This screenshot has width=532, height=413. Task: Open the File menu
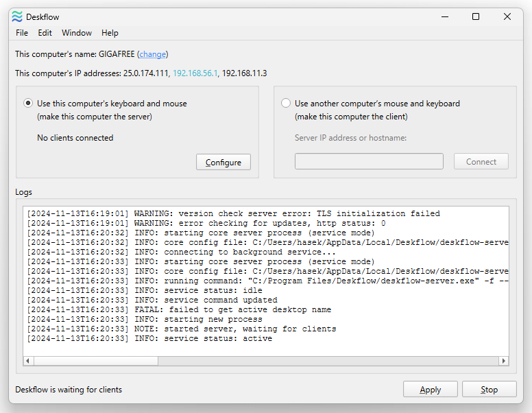22,33
